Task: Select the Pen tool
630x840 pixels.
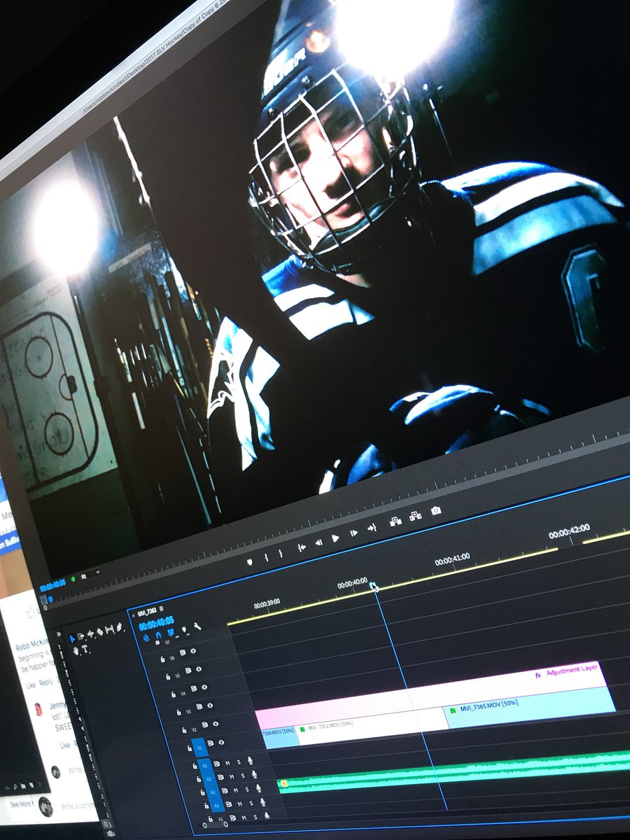Action: click(119, 628)
